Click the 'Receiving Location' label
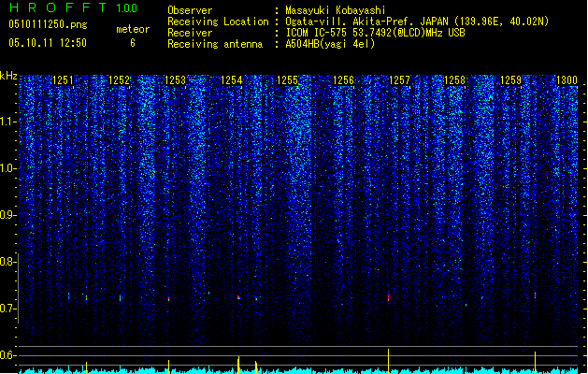 (x=218, y=22)
